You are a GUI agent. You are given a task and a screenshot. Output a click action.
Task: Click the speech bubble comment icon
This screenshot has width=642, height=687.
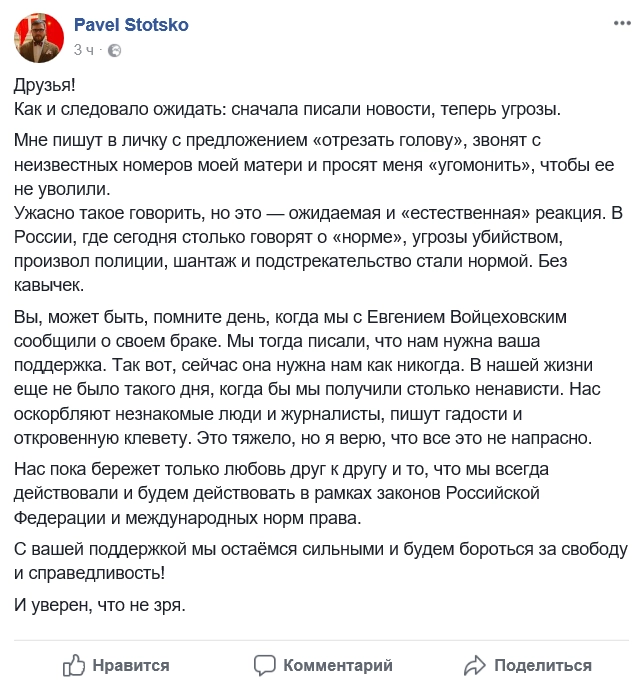coord(265,665)
